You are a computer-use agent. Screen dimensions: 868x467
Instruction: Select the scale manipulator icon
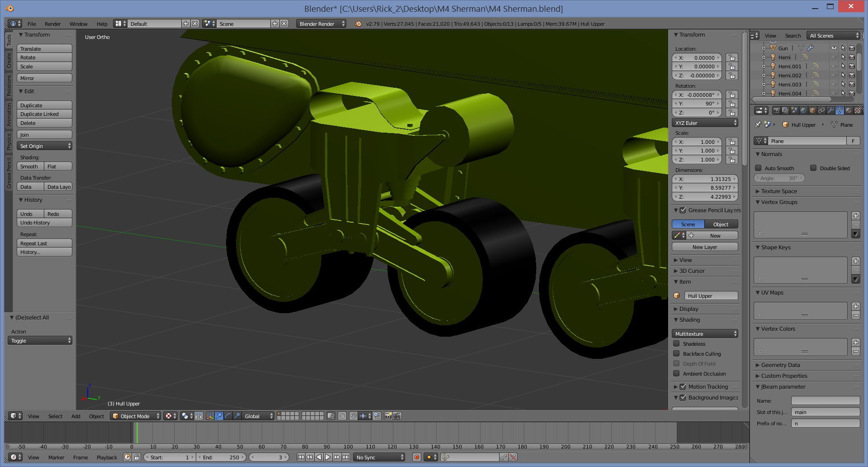coord(237,416)
